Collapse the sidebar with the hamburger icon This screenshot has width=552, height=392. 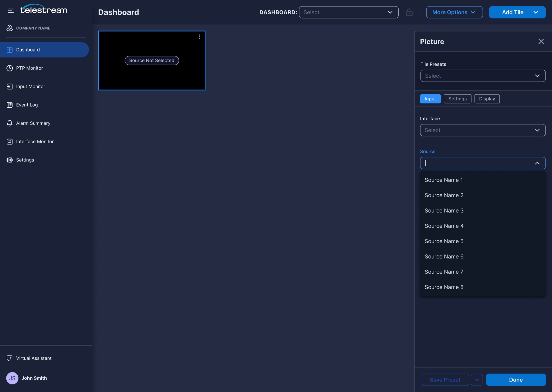(x=11, y=11)
